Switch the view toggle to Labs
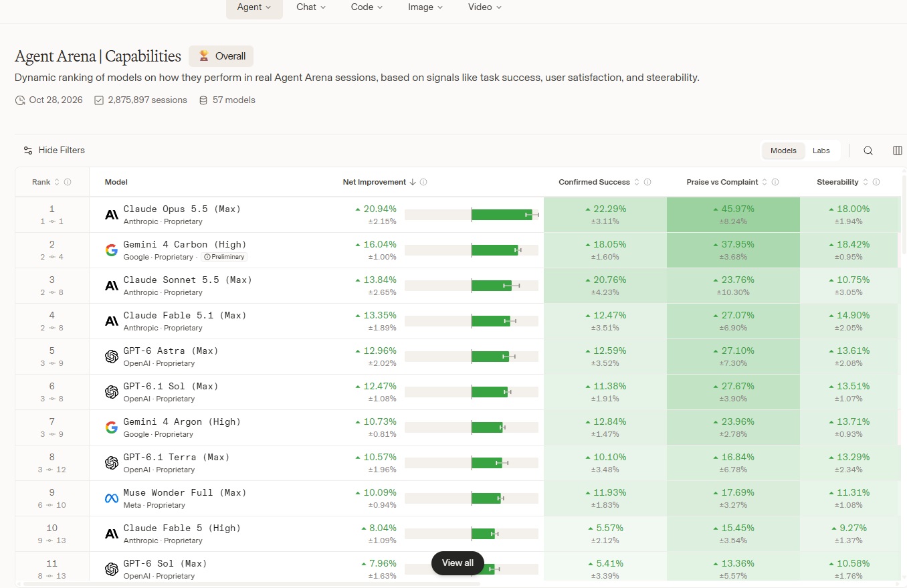 coord(821,151)
